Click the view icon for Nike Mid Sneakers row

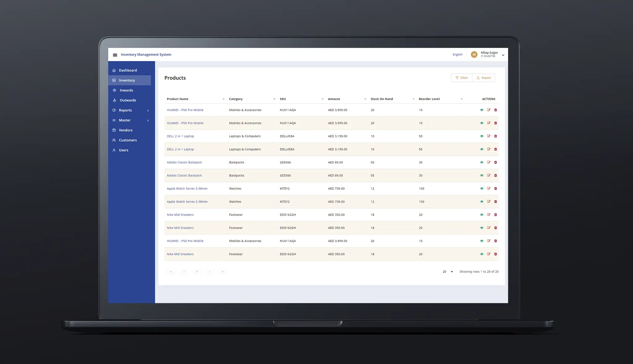coord(481,214)
